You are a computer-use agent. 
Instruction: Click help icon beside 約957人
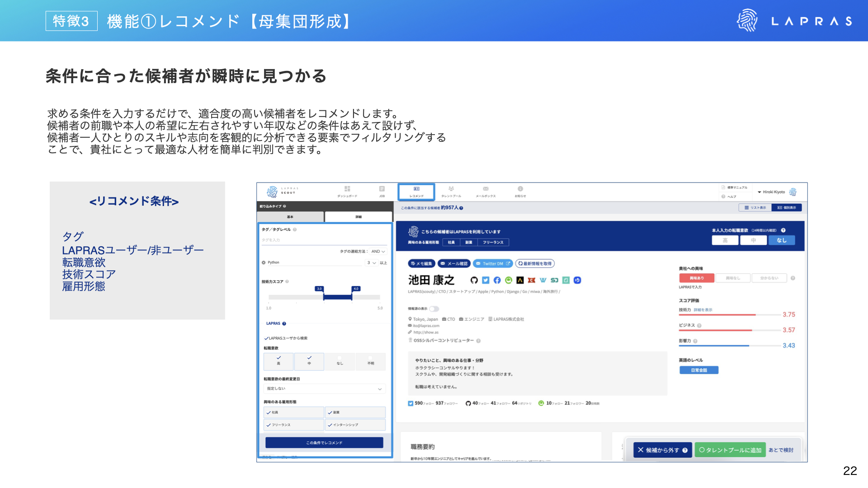461,208
